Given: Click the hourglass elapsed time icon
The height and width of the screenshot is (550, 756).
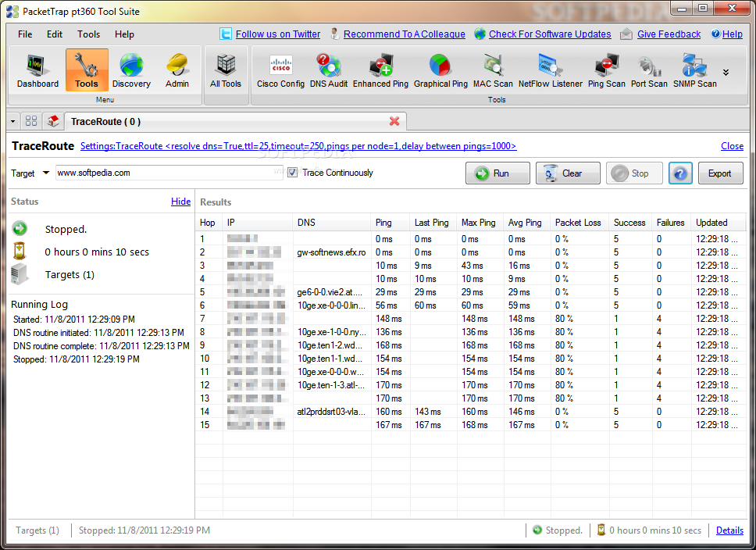Looking at the screenshot, I should click(x=20, y=252).
